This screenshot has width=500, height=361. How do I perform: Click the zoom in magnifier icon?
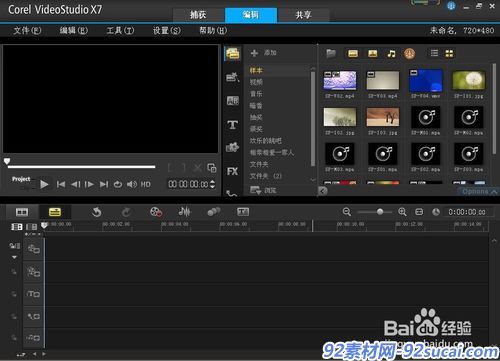point(402,212)
